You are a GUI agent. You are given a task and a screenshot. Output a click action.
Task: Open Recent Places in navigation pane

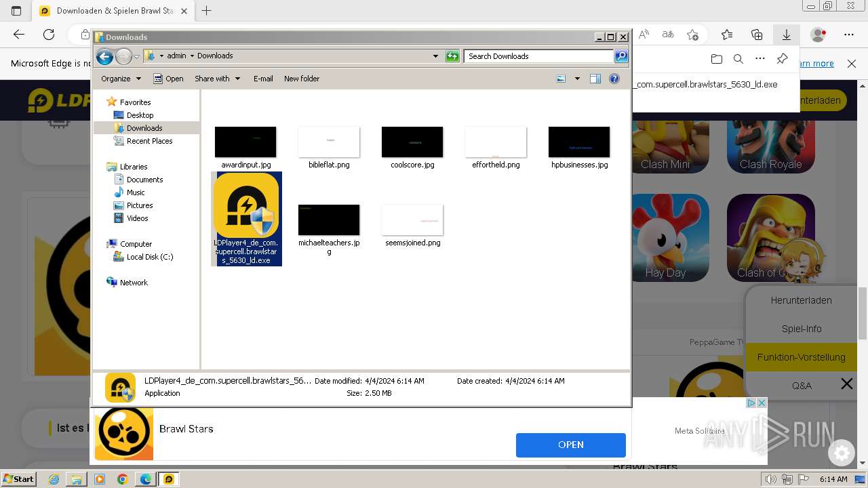pos(149,141)
